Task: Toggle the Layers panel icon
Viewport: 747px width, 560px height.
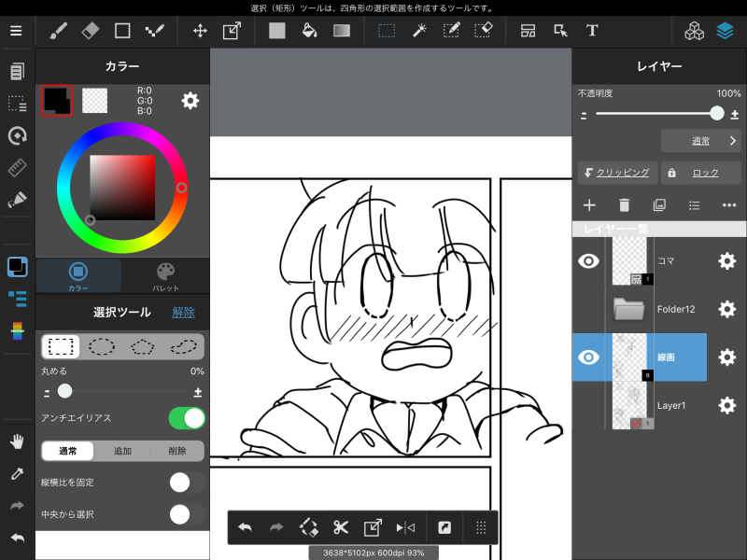Action: (x=725, y=31)
